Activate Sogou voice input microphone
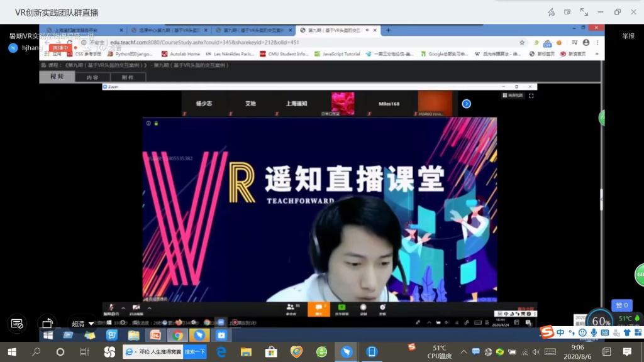644x362 pixels. point(594,332)
